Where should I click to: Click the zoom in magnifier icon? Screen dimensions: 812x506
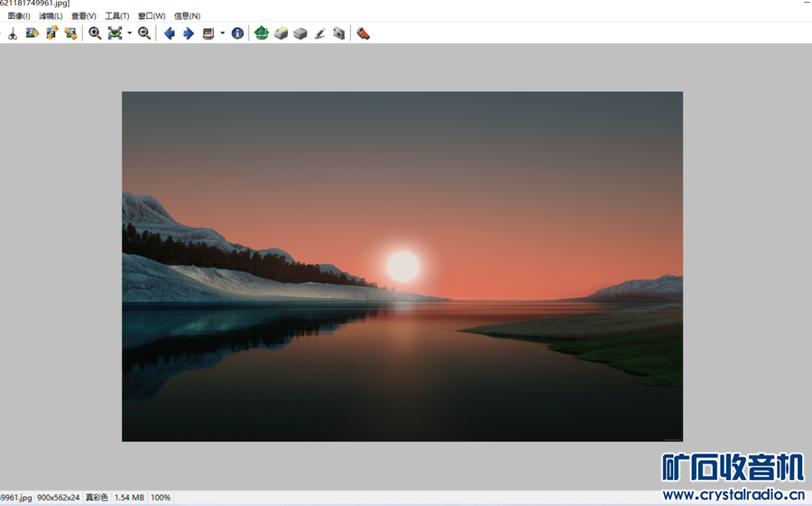pyautogui.click(x=95, y=33)
